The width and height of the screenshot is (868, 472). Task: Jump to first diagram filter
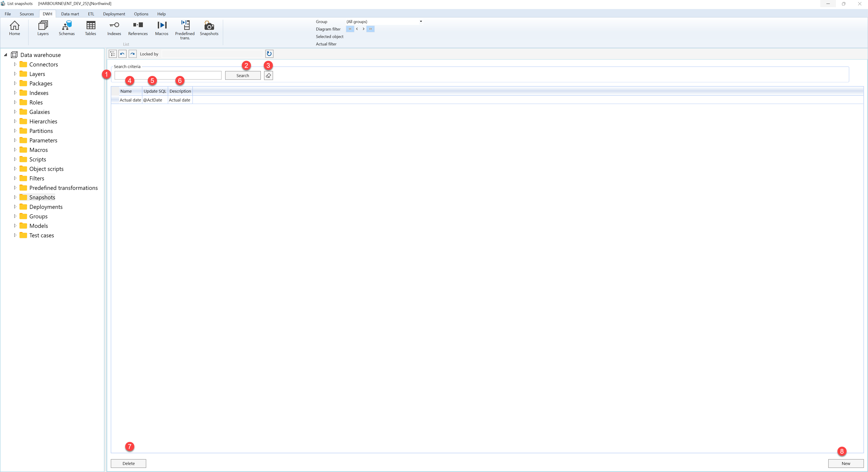coord(350,29)
